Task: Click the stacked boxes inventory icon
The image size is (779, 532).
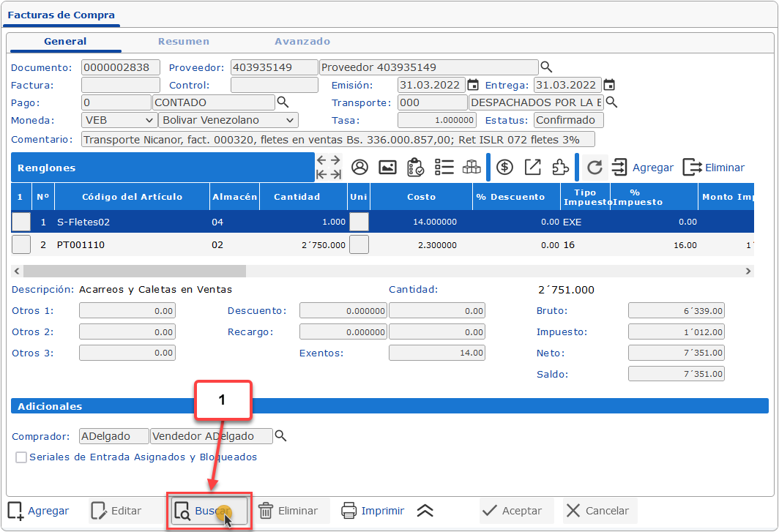Action: coord(471,168)
